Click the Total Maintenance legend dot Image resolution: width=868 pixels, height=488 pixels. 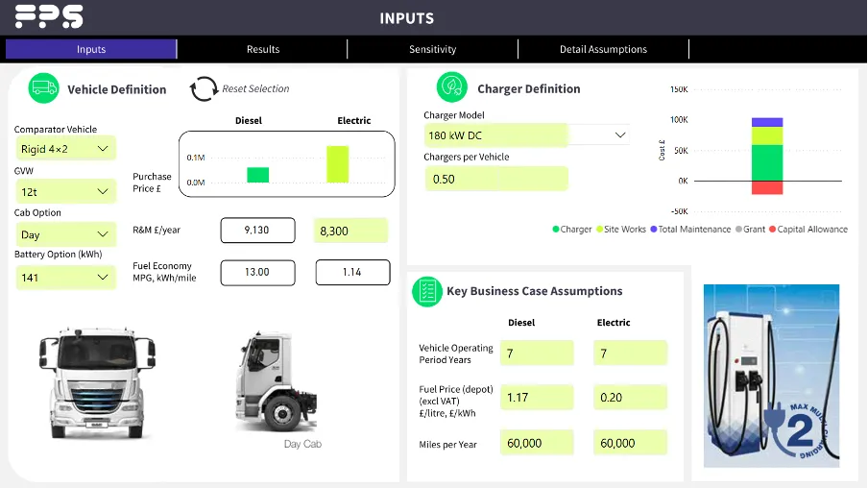(654, 230)
